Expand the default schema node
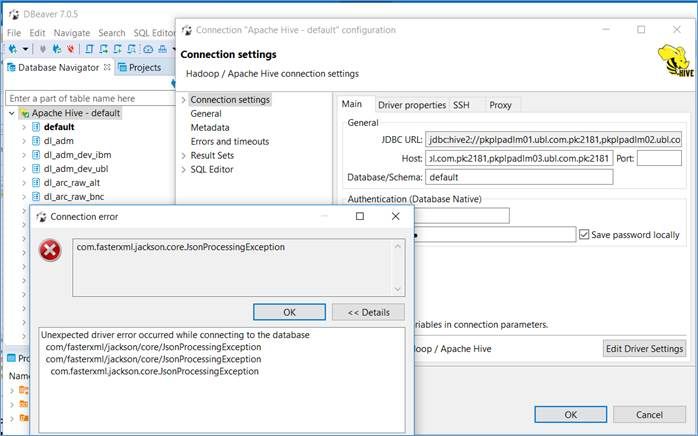Image resolution: width=698 pixels, height=436 pixels. [24, 127]
